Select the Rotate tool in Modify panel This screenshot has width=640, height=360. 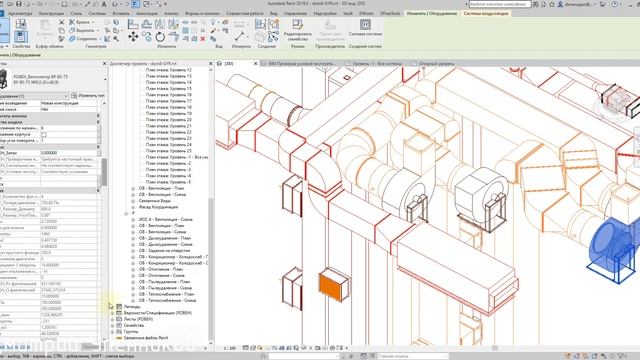(160, 37)
